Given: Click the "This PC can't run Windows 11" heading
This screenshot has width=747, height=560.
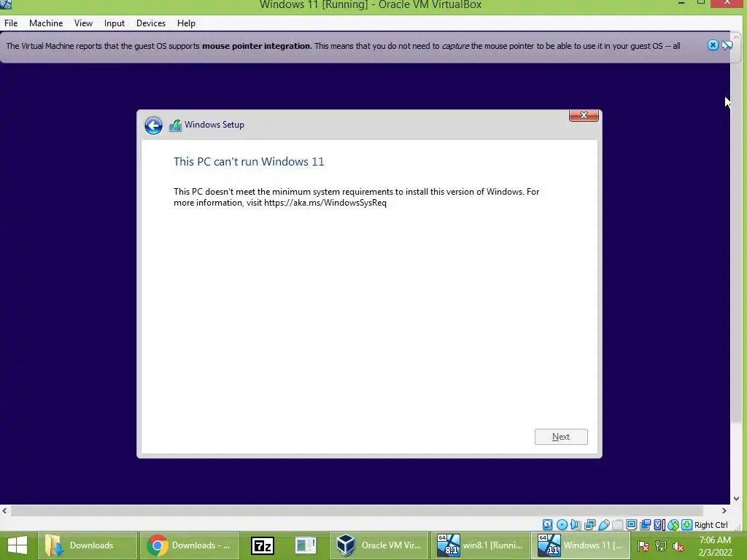Looking at the screenshot, I should pyautogui.click(x=249, y=161).
